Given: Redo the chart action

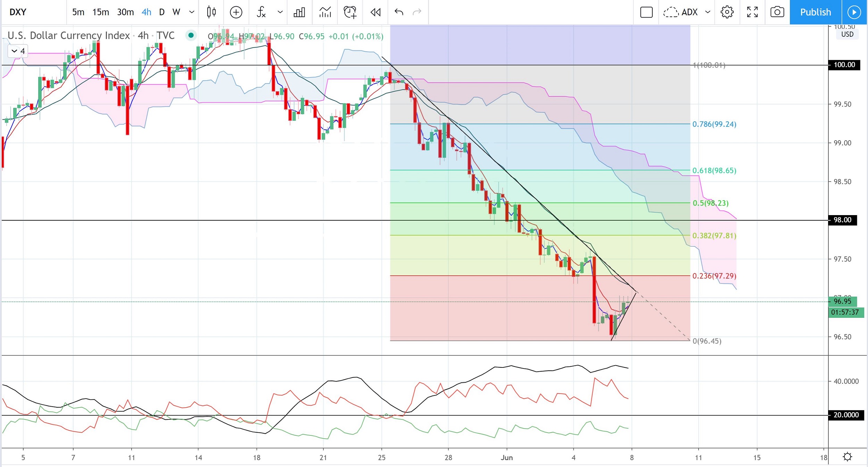Looking at the screenshot, I should (417, 12).
